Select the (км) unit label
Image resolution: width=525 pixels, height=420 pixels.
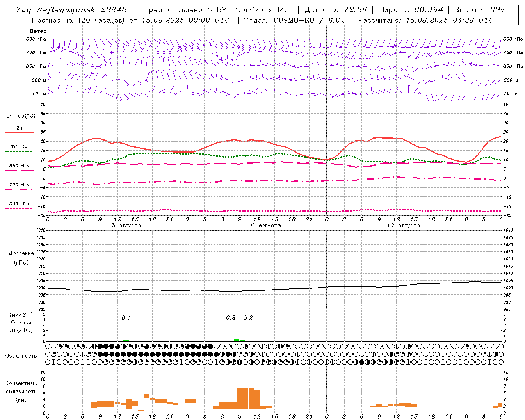[x=21, y=399]
